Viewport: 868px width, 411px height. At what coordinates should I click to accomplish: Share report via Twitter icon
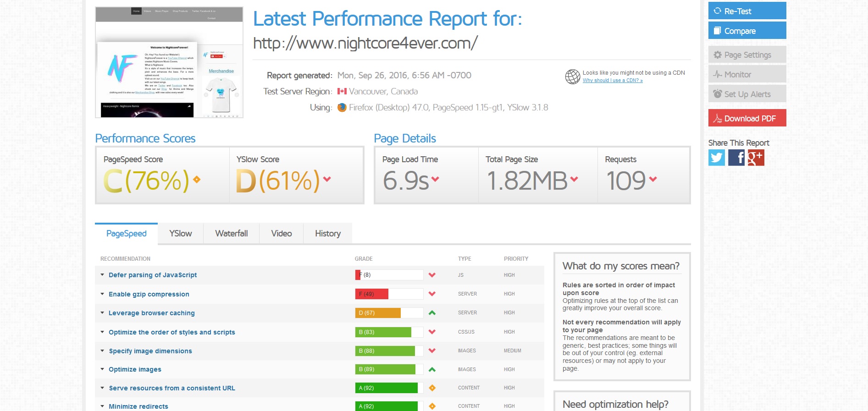click(716, 158)
